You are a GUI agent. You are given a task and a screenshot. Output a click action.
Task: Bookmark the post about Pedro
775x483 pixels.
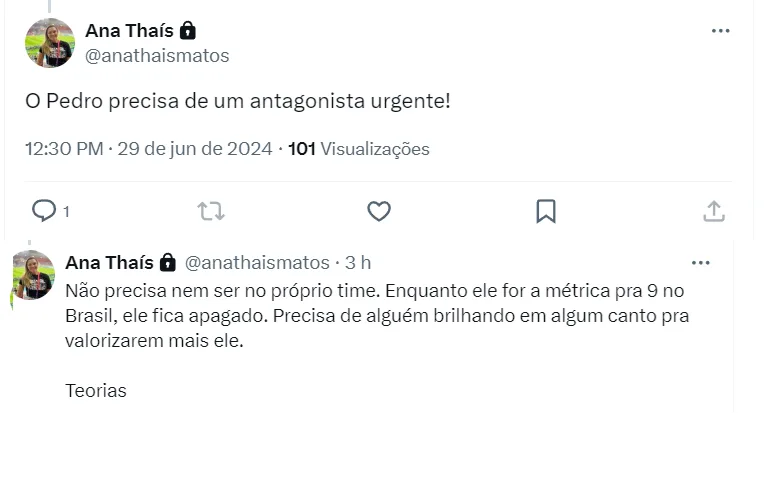pos(545,211)
